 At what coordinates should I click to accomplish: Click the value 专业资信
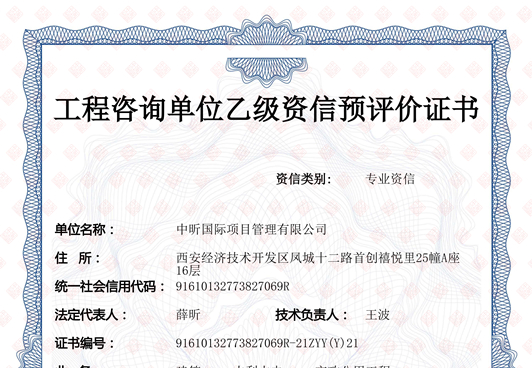(390, 179)
